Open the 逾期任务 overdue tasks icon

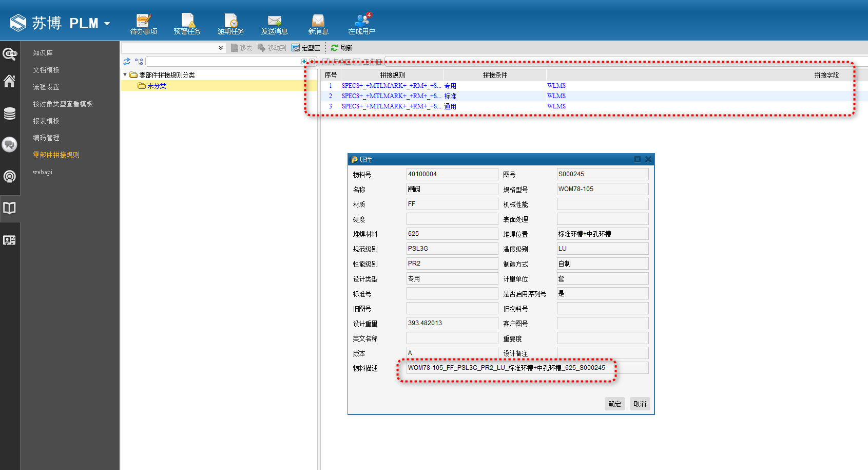click(230, 24)
